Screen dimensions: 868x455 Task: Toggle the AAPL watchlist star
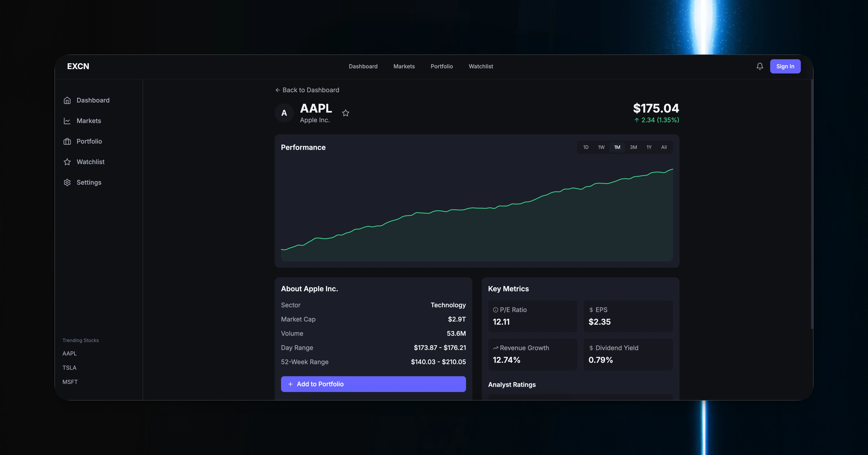click(x=346, y=113)
